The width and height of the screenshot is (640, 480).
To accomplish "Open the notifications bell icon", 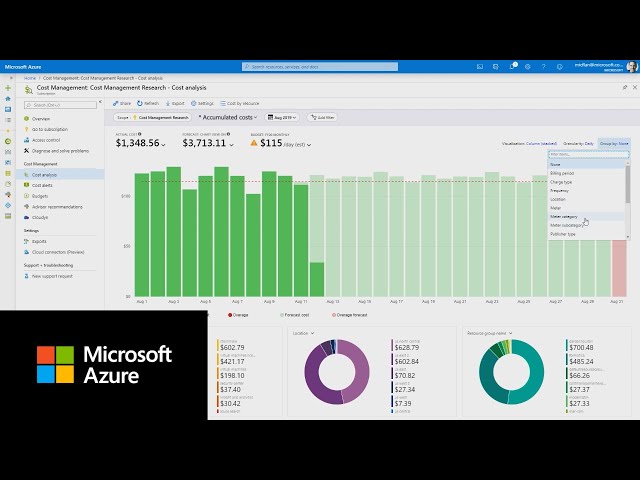I will [x=512, y=67].
